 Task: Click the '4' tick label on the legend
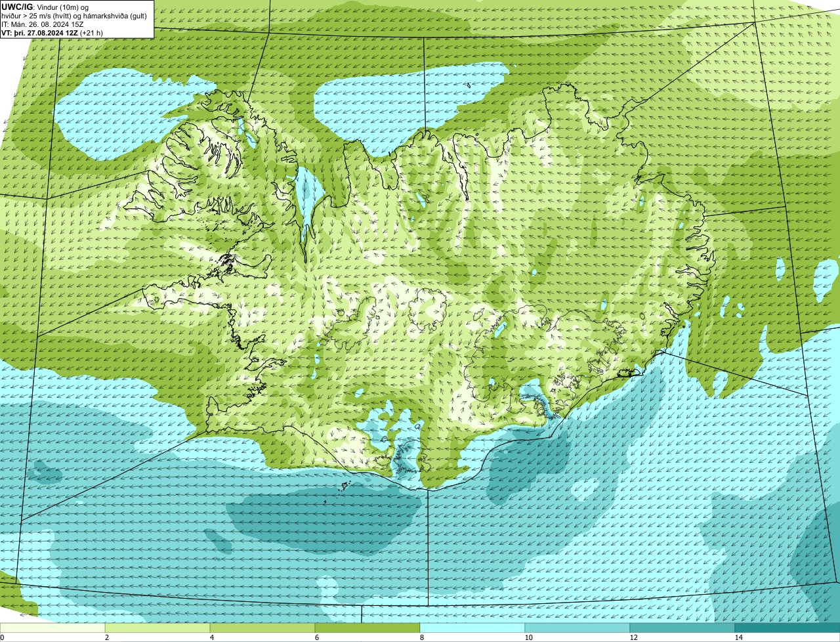click(211, 637)
